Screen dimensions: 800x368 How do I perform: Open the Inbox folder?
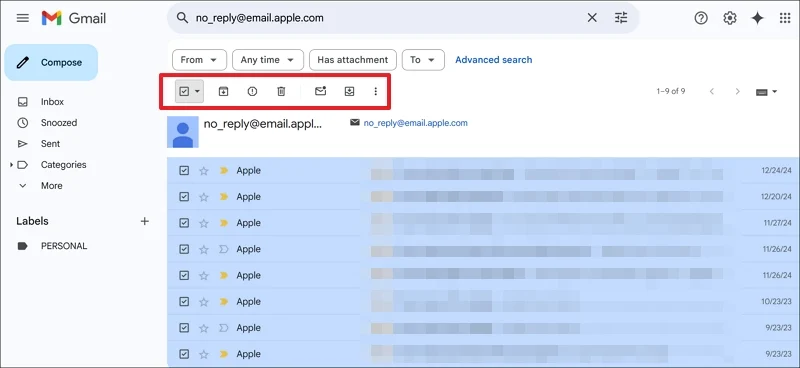point(52,102)
